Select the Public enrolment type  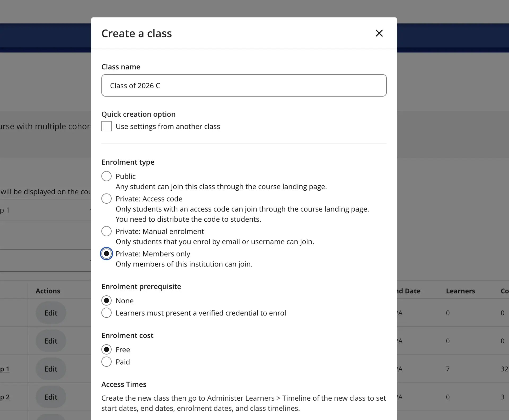click(x=106, y=176)
